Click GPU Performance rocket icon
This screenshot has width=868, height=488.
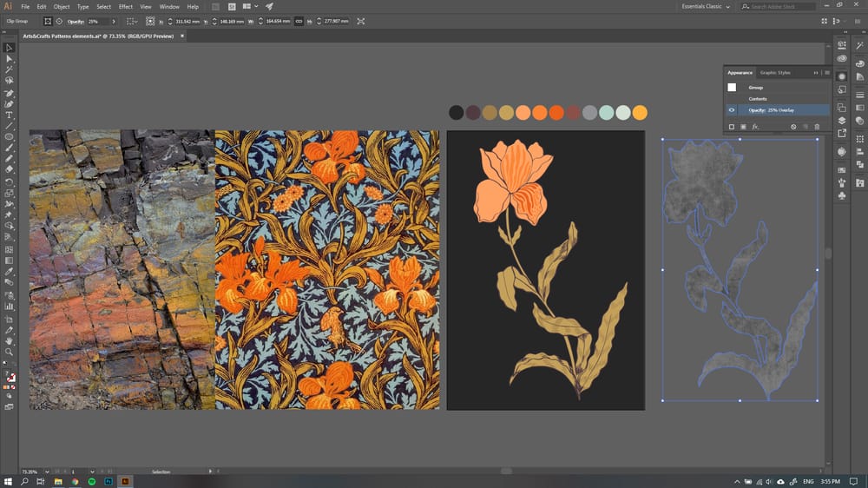pyautogui.click(x=269, y=7)
